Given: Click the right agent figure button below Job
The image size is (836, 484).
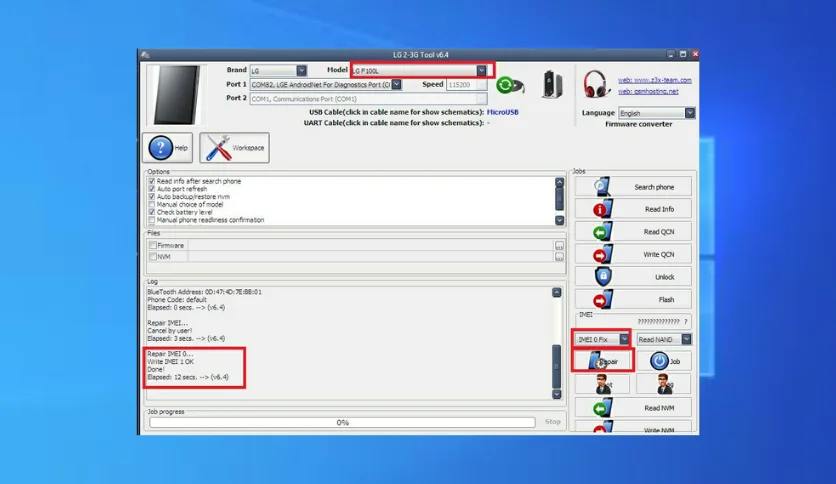Looking at the screenshot, I should (x=664, y=384).
